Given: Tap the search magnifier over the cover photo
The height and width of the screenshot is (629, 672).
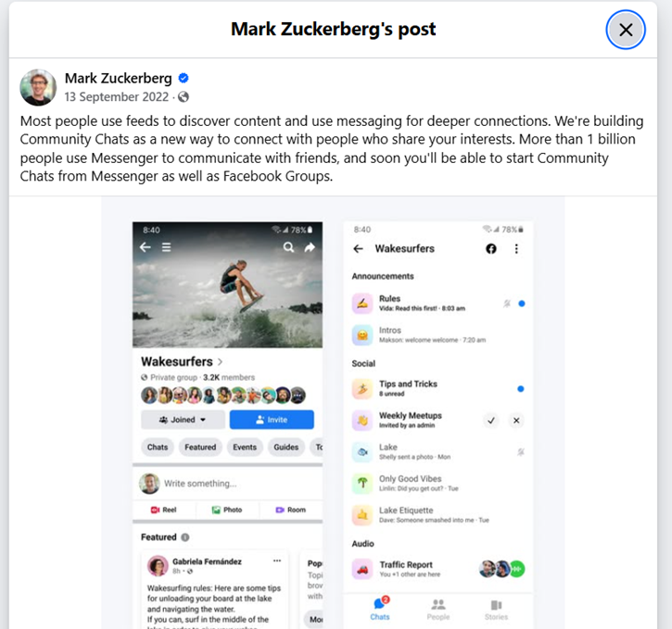Looking at the screenshot, I should [288, 247].
